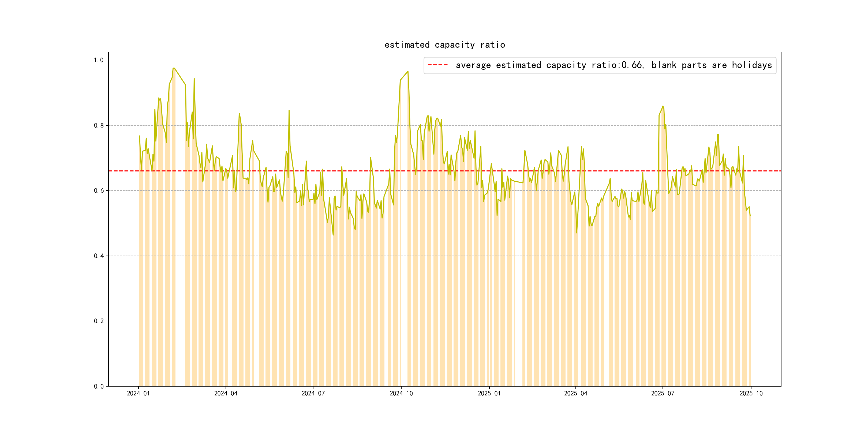This screenshot has width=868, height=434.
Task: Click the legend text about average ratio
Action: coord(613,65)
